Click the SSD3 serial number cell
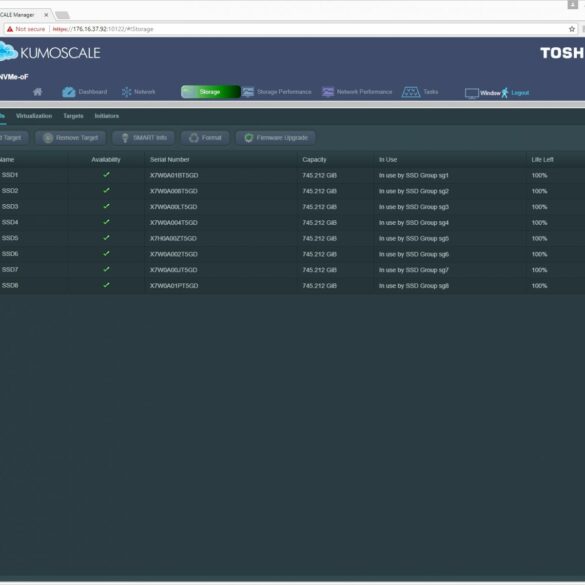Viewport: 585px width, 585px height. pos(173,207)
